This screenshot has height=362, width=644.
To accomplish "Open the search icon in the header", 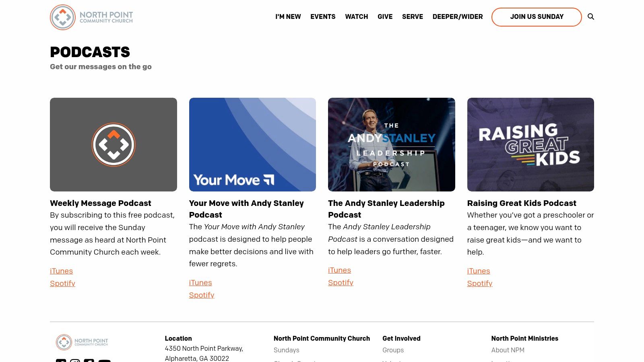I will point(591,17).
